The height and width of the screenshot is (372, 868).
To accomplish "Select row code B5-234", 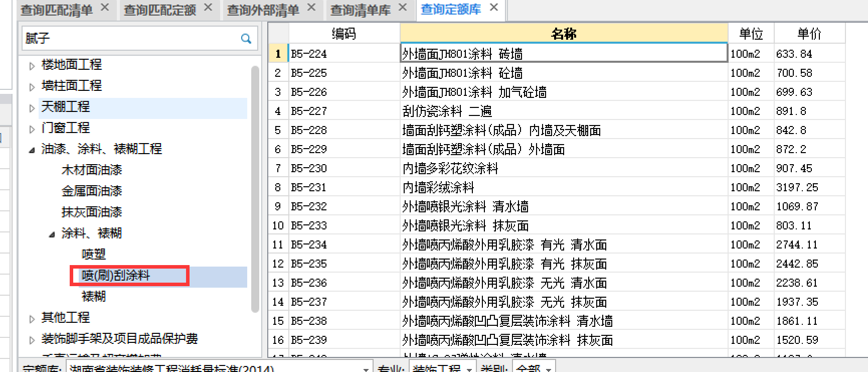I will pyautogui.click(x=309, y=244).
